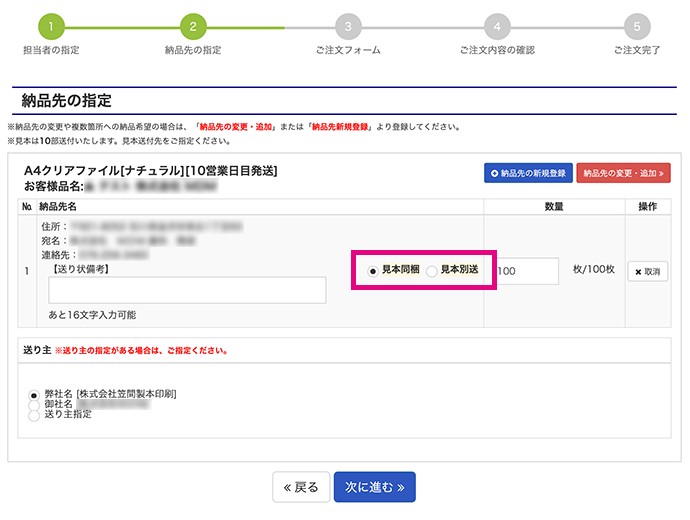Select the 見本同梱 radio option
Viewport: 690px width, 520px height.
click(x=373, y=271)
